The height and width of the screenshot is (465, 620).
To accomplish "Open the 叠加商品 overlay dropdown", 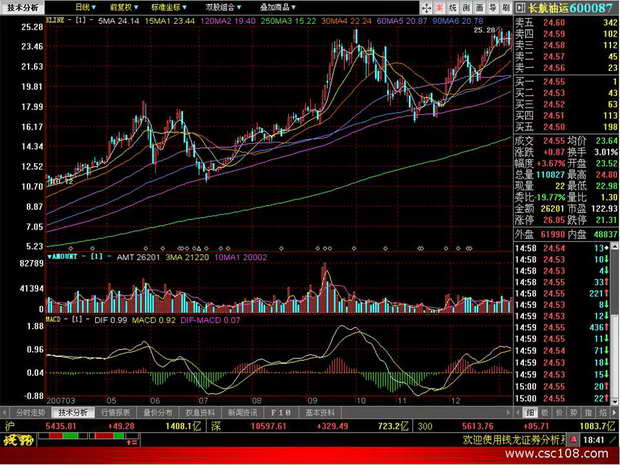I will point(278,7).
